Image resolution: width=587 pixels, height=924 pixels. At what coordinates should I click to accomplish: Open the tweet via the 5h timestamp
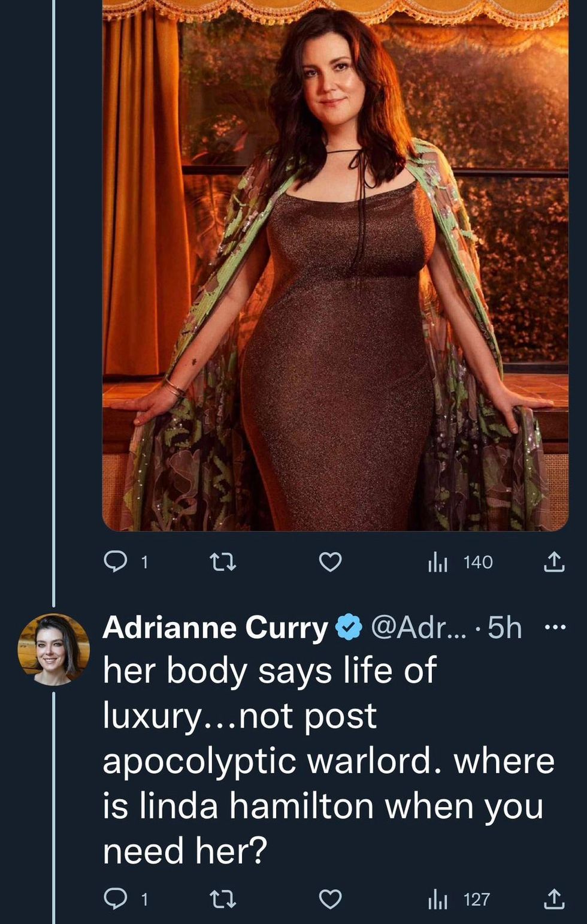point(505,628)
